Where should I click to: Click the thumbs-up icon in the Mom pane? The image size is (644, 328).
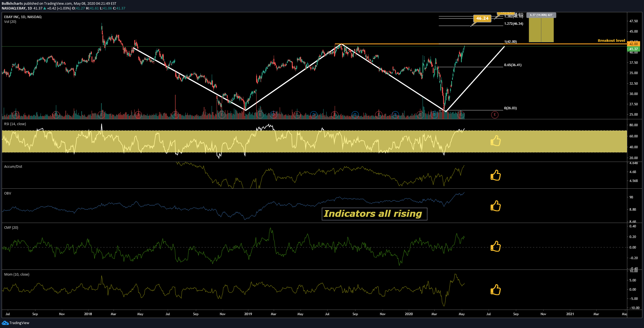[x=496, y=290]
